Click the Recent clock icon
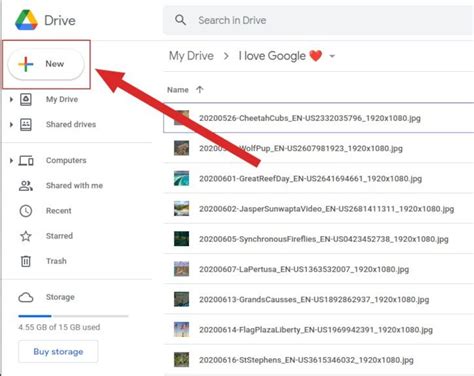The image size is (474, 376). pos(26,211)
